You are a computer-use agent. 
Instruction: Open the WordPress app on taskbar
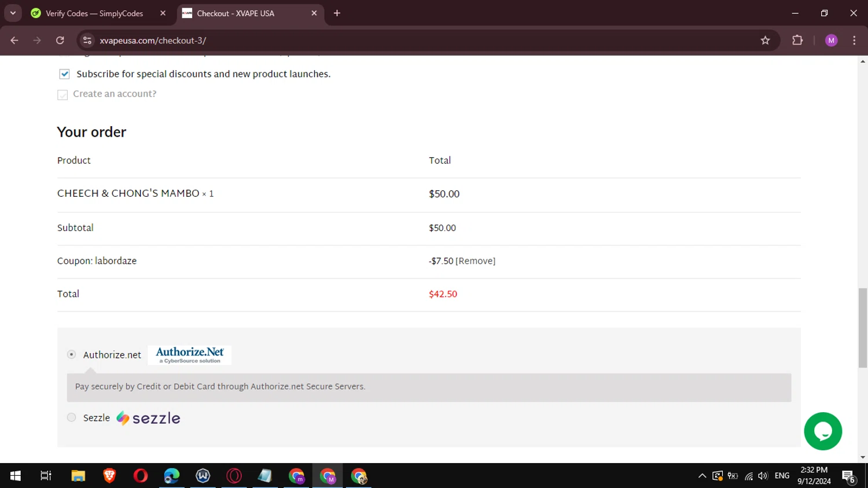pos(203,476)
